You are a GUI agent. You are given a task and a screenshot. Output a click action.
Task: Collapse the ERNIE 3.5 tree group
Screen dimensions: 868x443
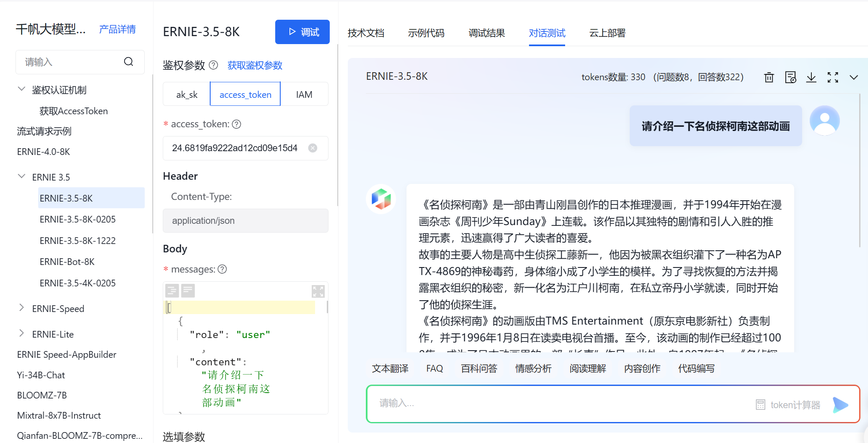point(21,176)
